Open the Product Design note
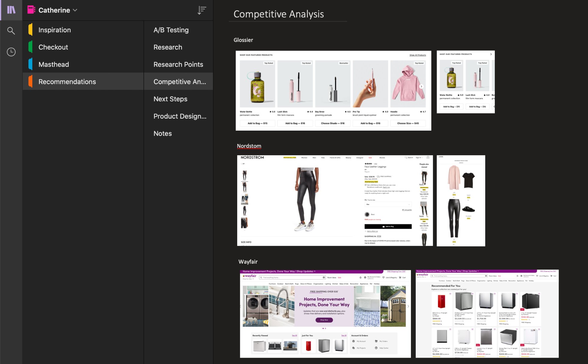The height and width of the screenshot is (364, 588). click(179, 116)
